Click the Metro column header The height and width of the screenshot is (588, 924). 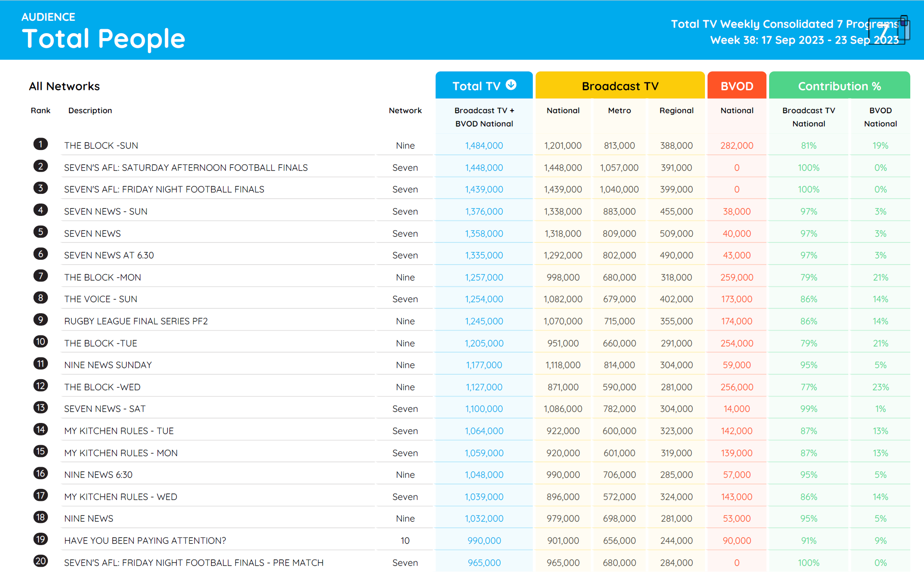click(x=619, y=111)
